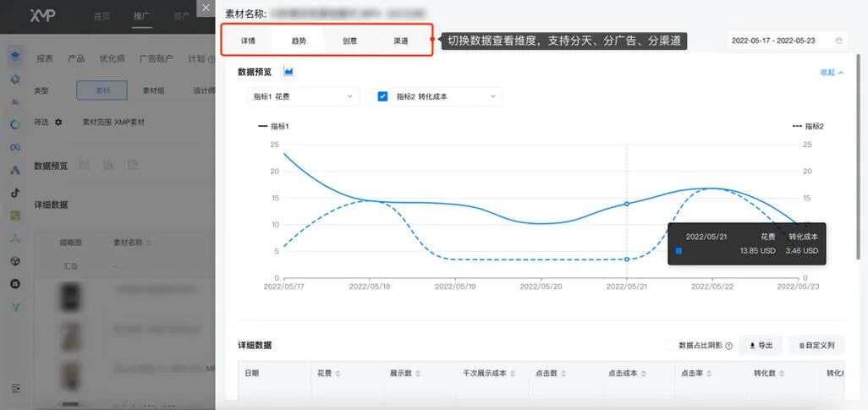Click the 导出 export button
868x410 pixels.
761,346
